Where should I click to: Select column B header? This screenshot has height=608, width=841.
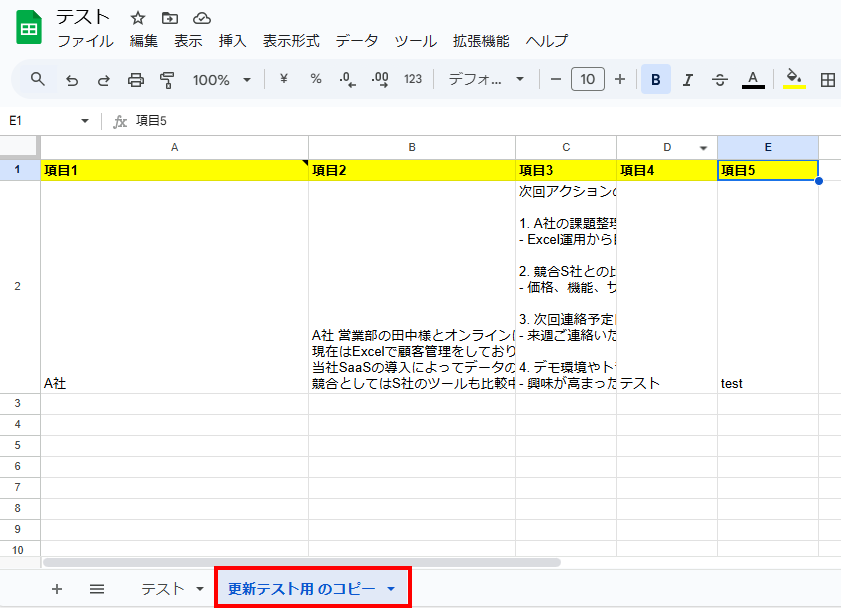point(412,147)
